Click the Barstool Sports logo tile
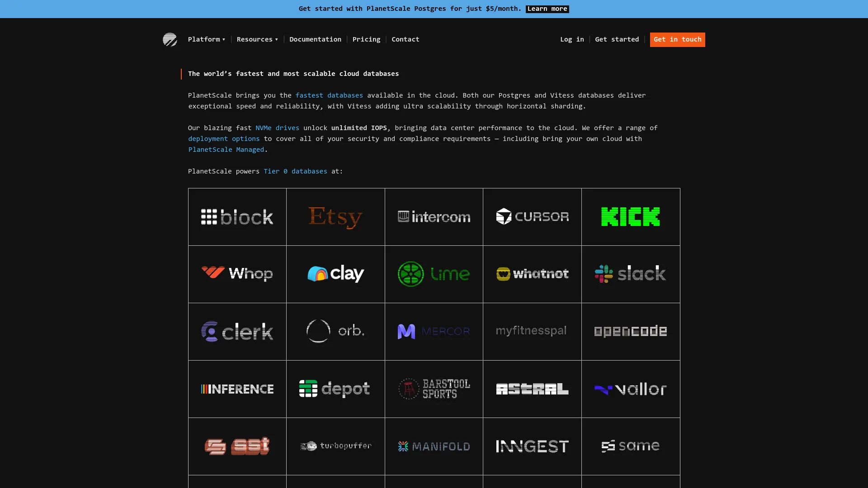The image size is (868, 488). tap(434, 389)
